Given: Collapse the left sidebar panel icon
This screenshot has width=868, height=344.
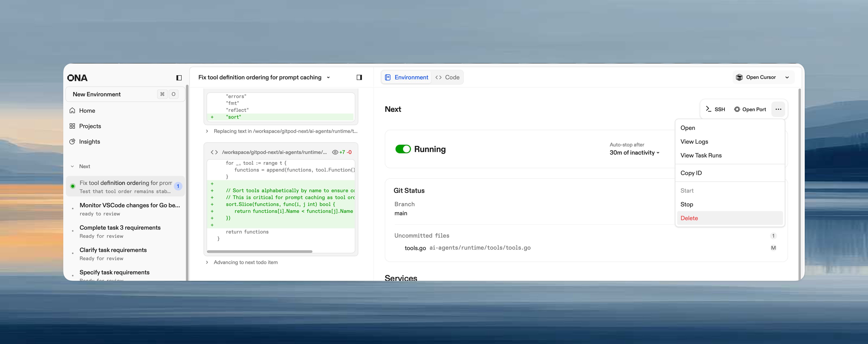Looking at the screenshot, I should coord(179,78).
